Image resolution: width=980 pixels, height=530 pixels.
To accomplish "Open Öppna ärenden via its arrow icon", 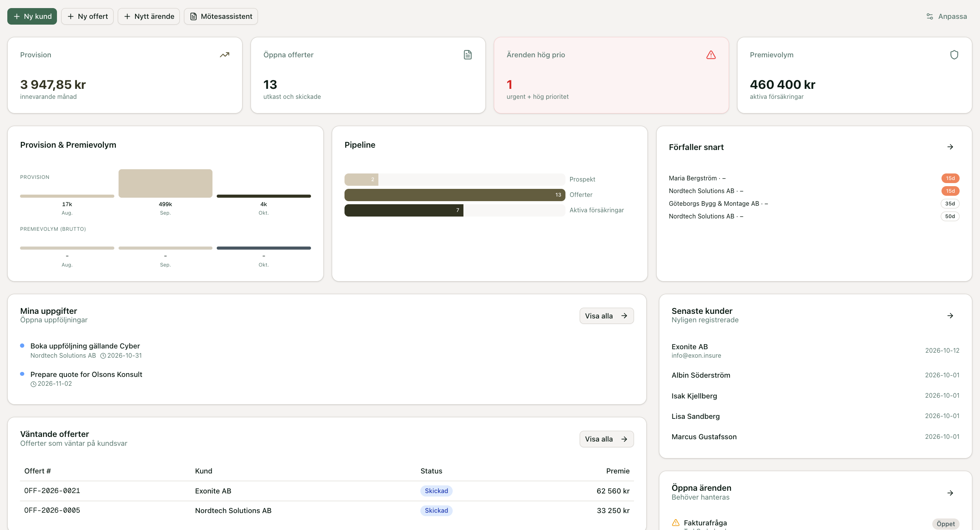I will click(950, 493).
